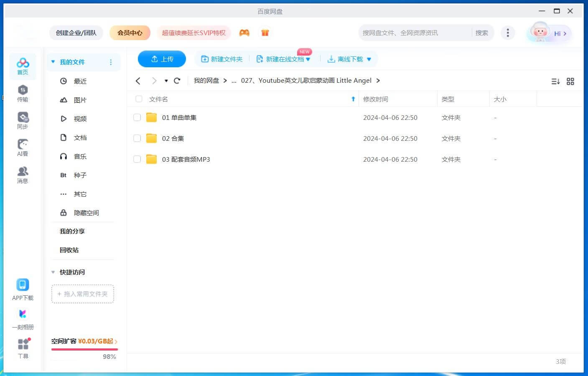Open the 传输 transfer panel icon
This screenshot has width=588, height=376.
(x=23, y=93)
